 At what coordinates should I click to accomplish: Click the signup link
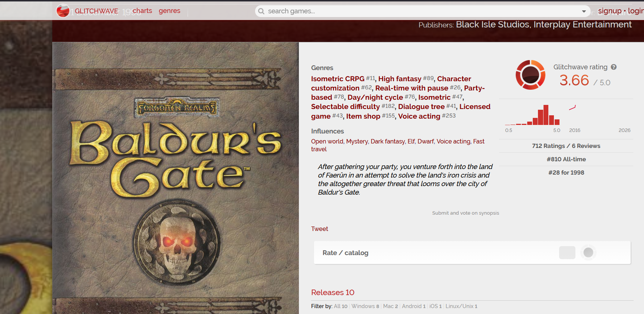tap(610, 11)
